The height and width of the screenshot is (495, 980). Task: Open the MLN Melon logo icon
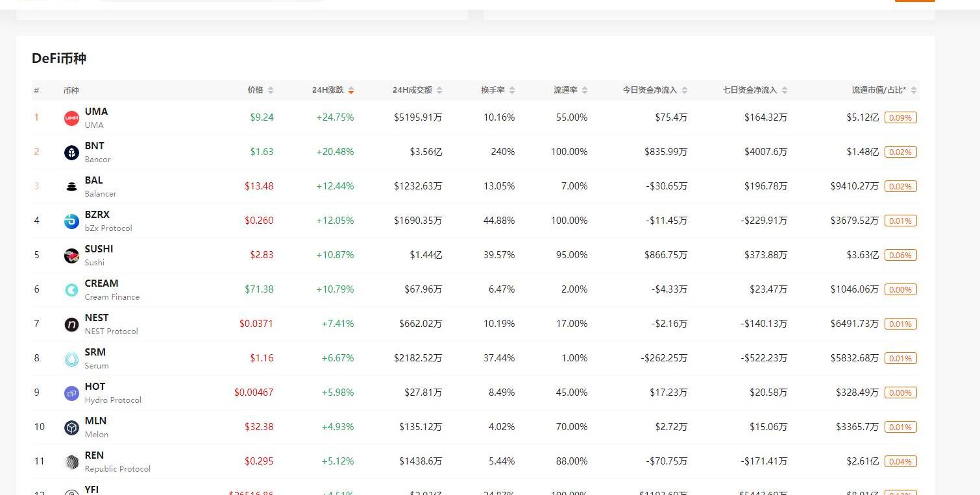(x=71, y=428)
